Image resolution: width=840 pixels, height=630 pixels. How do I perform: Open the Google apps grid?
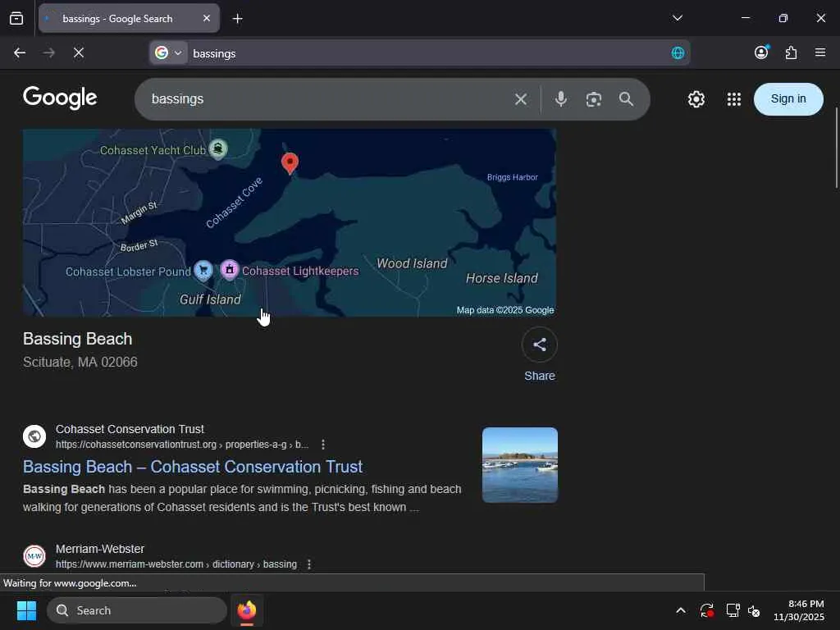734,99
